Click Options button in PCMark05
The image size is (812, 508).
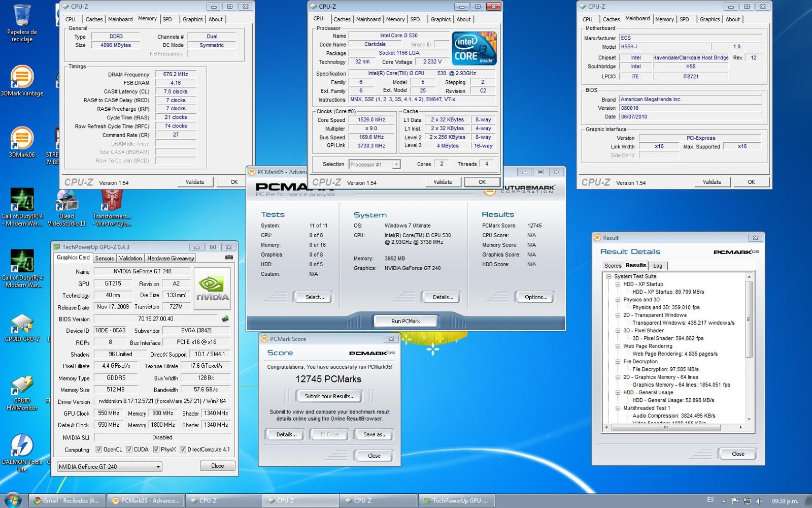tap(536, 297)
